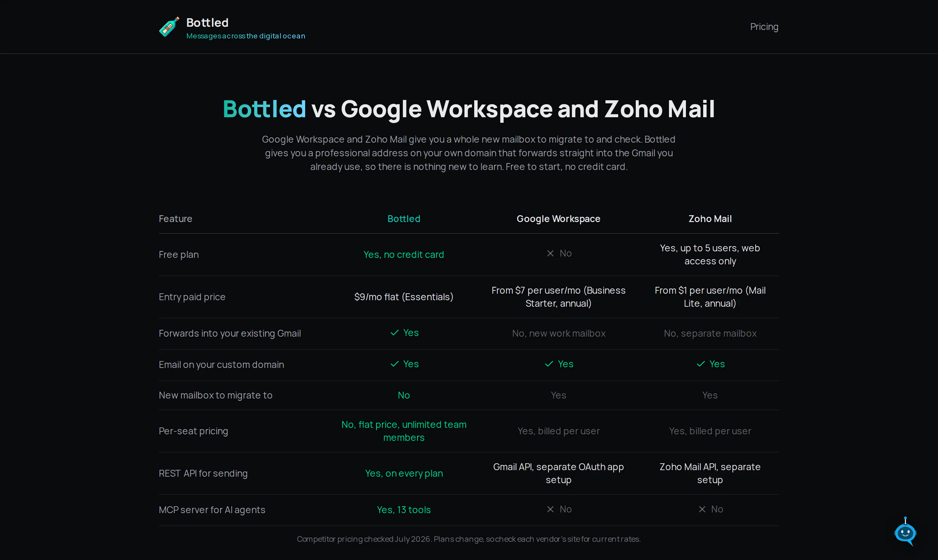The width and height of the screenshot is (938, 560).
Task: Open the Pricing link in the header
Action: coord(764,27)
